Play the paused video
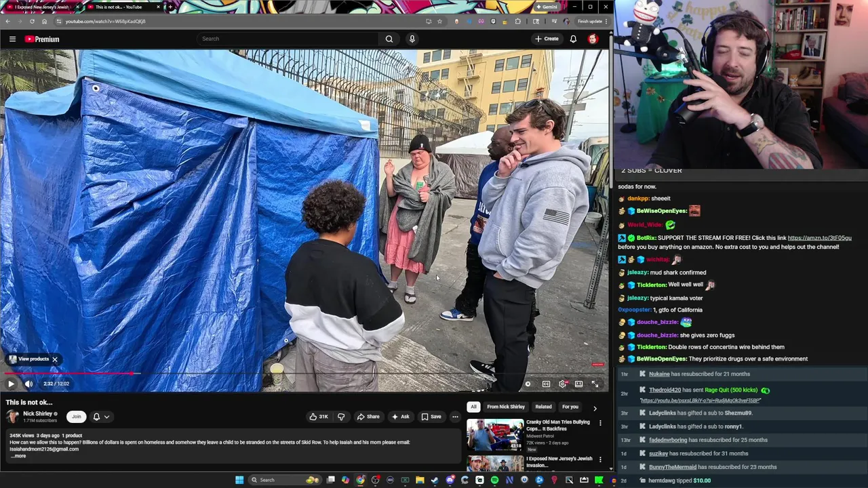Viewport: 868px width, 488px height. click(x=11, y=384)
